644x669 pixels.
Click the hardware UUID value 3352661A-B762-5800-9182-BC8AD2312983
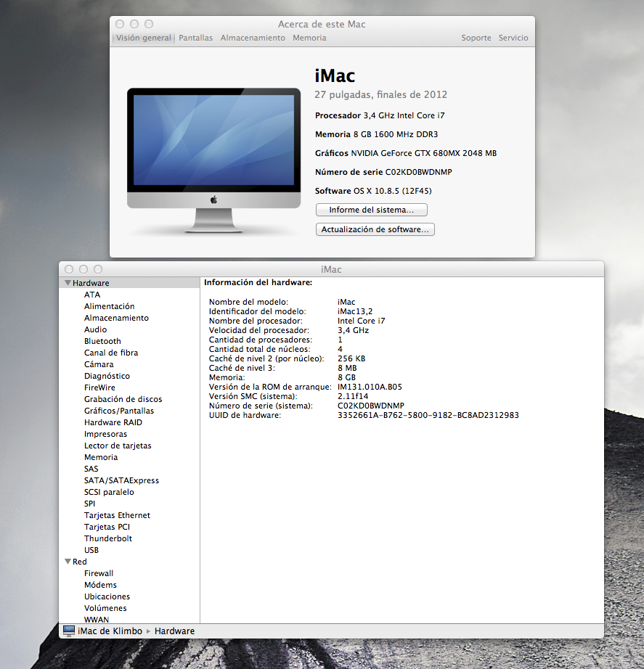pos(428,415)
